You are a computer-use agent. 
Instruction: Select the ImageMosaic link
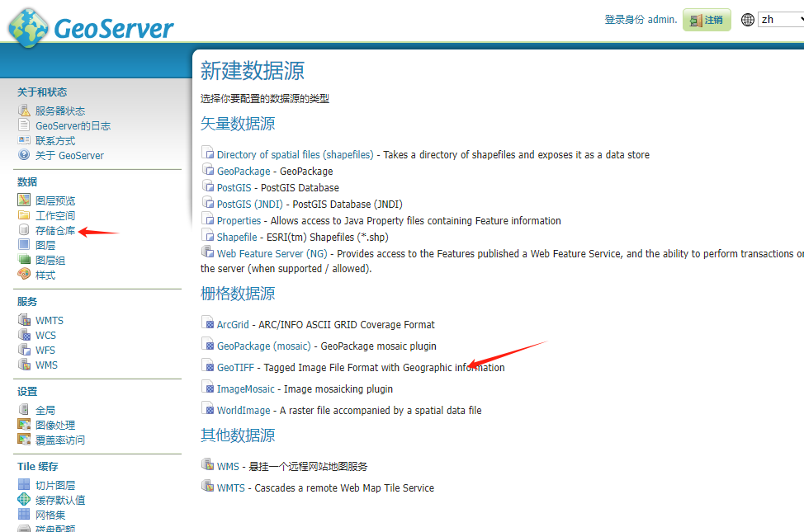(246, 389)
